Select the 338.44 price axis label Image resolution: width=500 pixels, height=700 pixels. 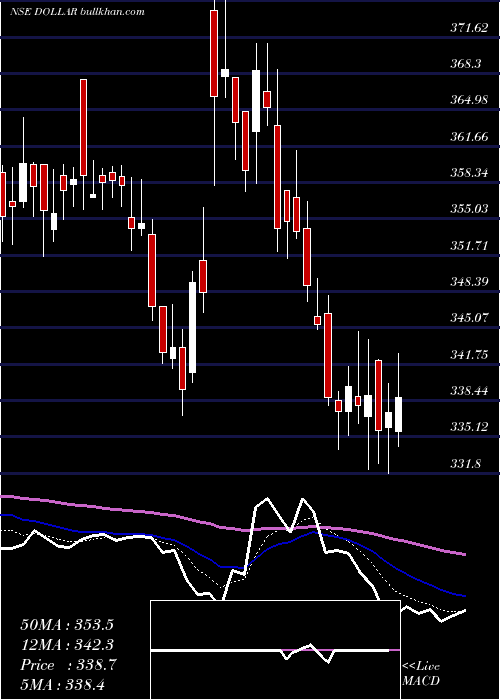click(469, 391)
